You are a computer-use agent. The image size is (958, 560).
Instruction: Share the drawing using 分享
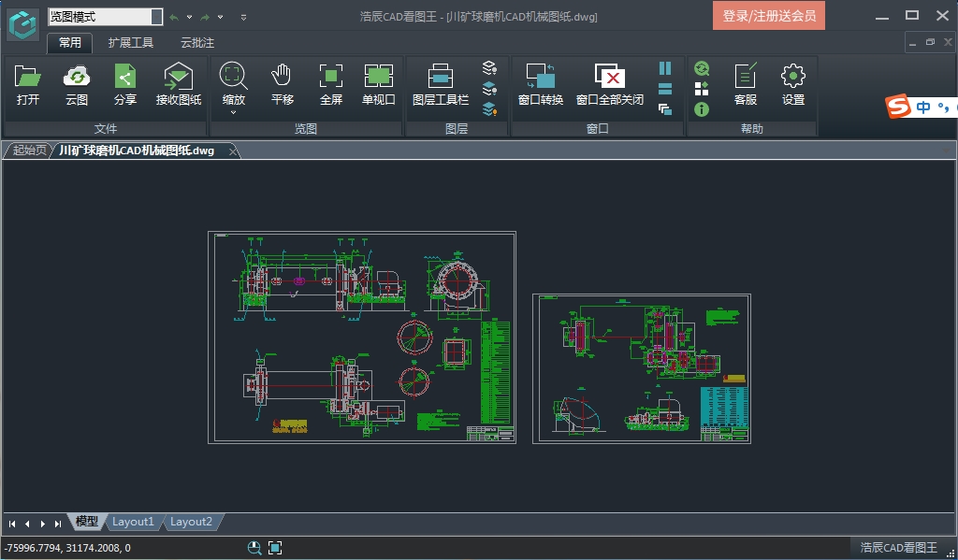125,85
